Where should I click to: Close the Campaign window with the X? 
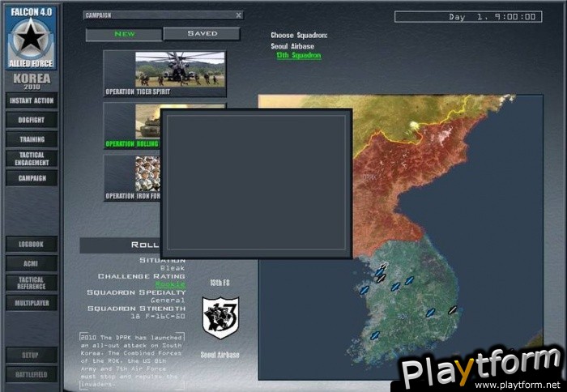pyautogui.click(x=239, y=15)
